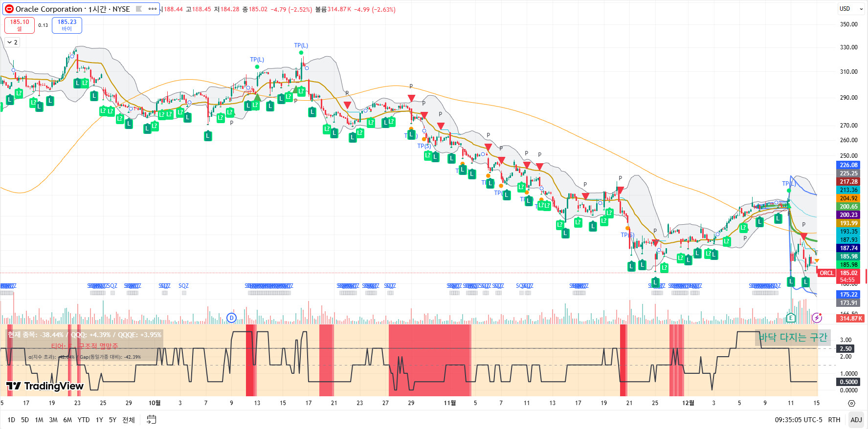Click the green L marker under October 7 low
Viewport: 868px width, 429px height.
click(x=208, y=136)
